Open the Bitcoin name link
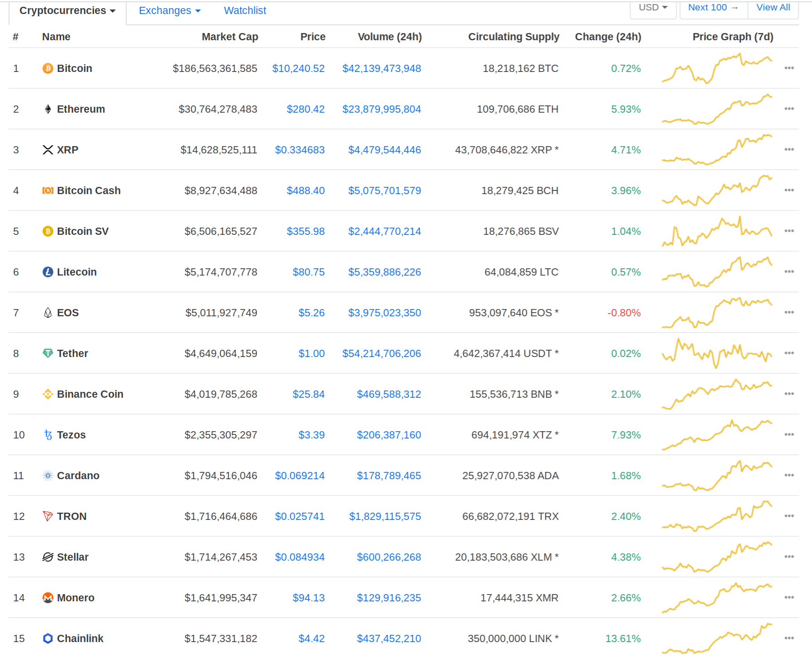This screenshot has height=657, width=812. coord(75,68)
